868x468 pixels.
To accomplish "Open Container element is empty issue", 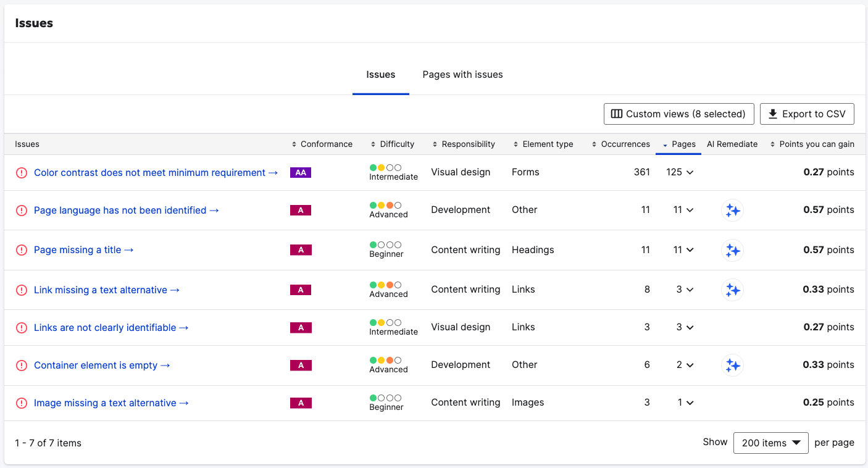I will (102, 366).
